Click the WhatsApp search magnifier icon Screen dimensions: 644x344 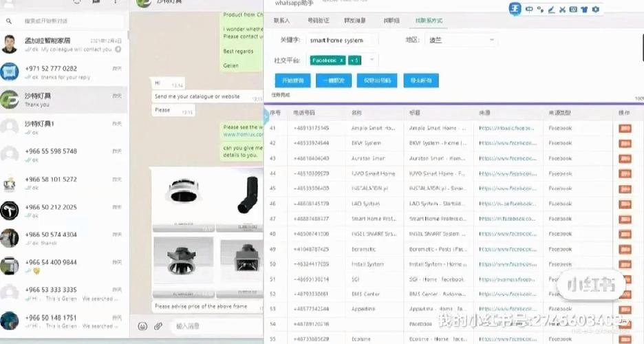tap(9, 21)
